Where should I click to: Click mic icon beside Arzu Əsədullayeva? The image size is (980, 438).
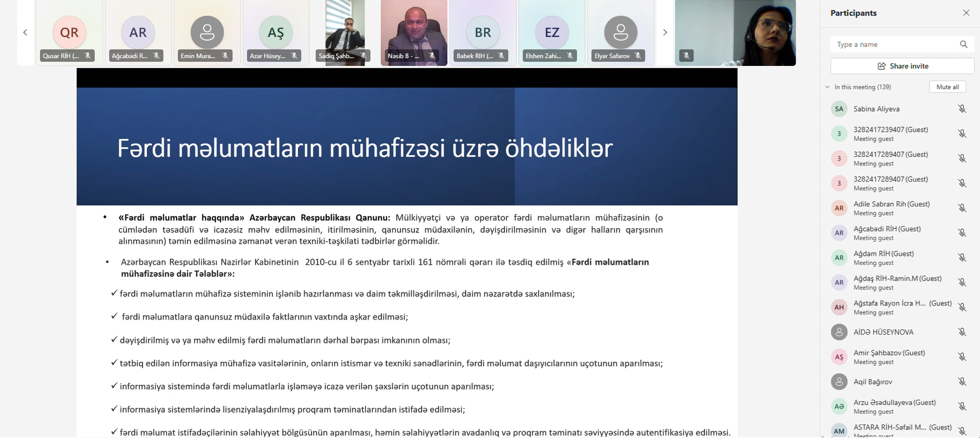coord(962,407)
